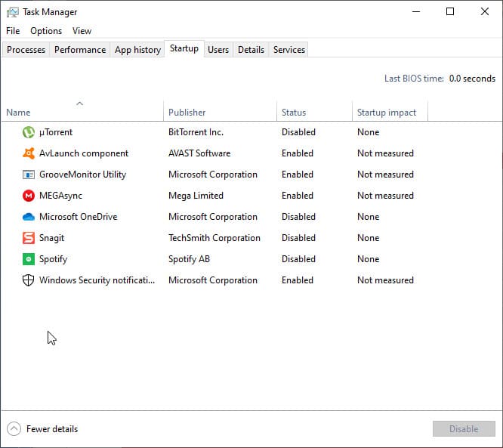The width and height of the screenshot is (503, 448).
Task: Select the Microsoft OneDrive name
Action: (79, 217)
